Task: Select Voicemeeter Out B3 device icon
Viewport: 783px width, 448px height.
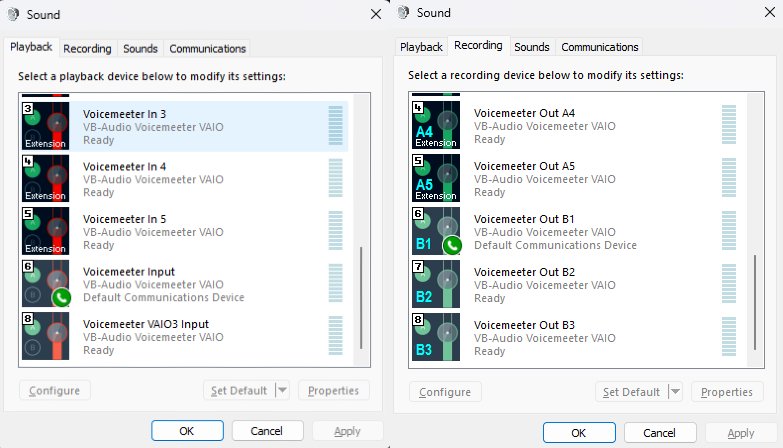Action: click(436, 337)
